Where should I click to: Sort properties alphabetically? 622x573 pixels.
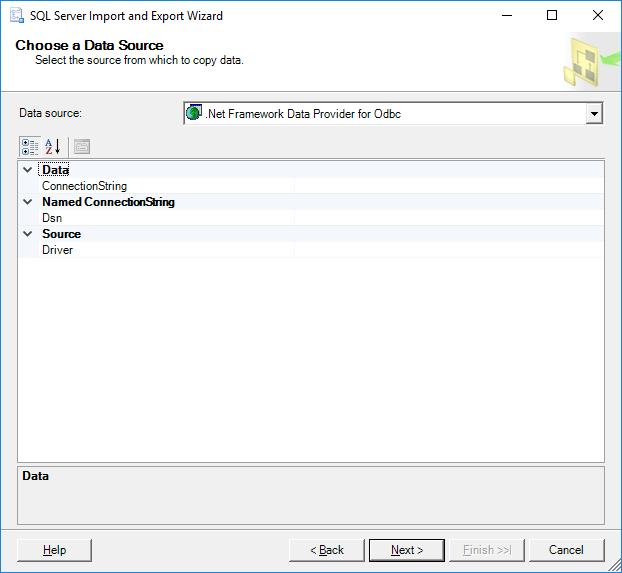(x=53, y=147)
